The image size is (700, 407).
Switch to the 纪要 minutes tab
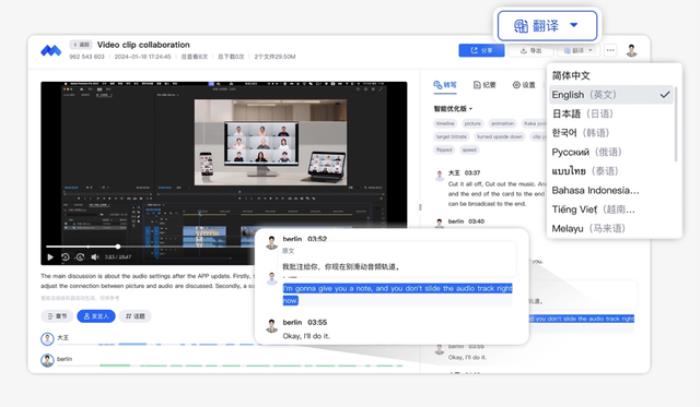(484, 85)
